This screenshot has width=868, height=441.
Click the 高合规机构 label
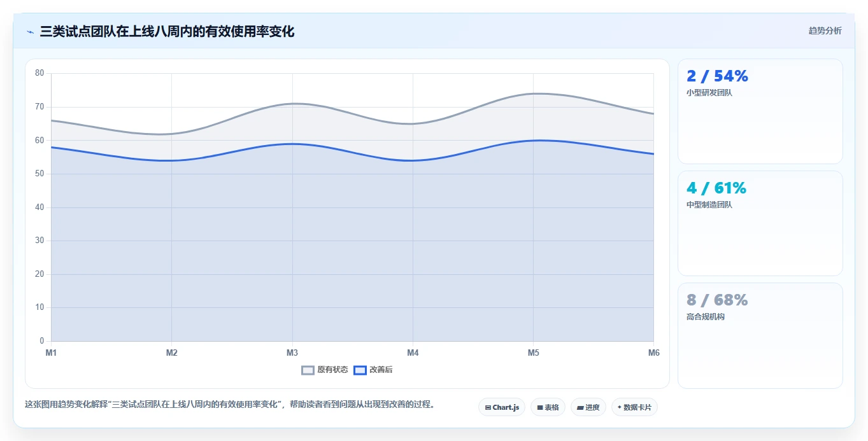[706, 317]
